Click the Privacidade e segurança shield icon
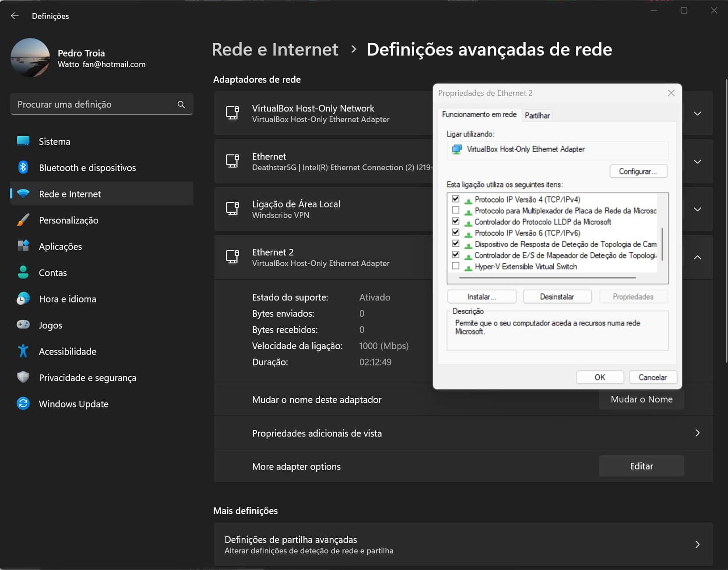This screenshot has height=570, width=728. click(23, 378)
